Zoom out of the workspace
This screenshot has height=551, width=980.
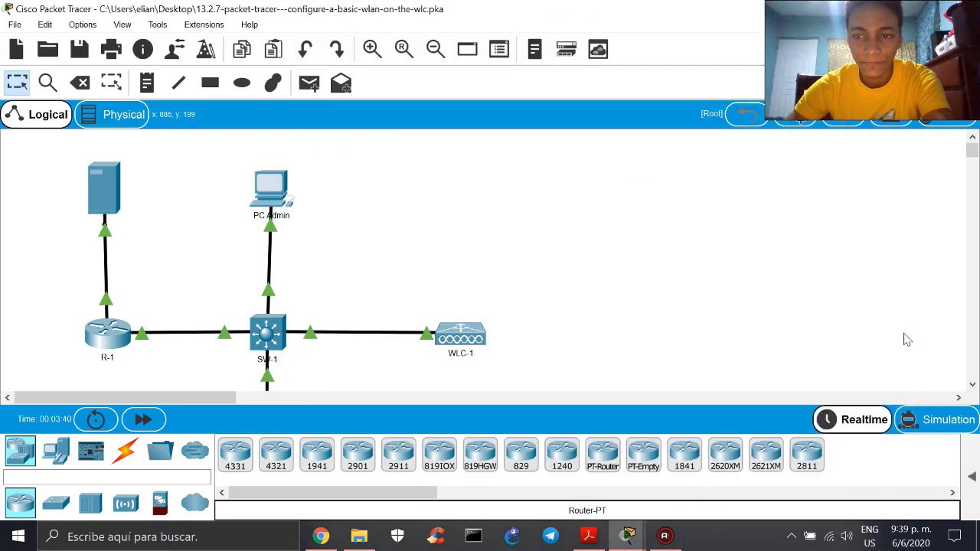tap(436, 50)
